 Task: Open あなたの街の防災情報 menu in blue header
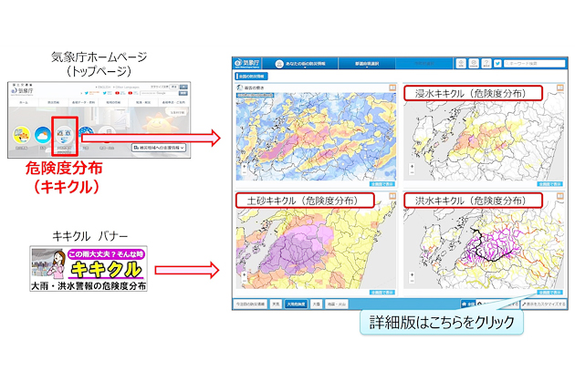(x=300, y=64)
